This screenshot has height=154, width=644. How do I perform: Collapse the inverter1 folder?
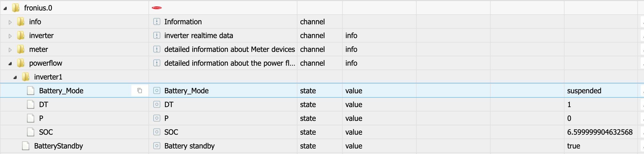tap(15, 77)
